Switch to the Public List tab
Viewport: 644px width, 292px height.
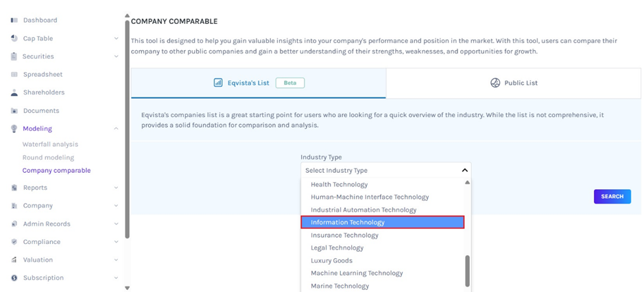(x=514, y=83)
